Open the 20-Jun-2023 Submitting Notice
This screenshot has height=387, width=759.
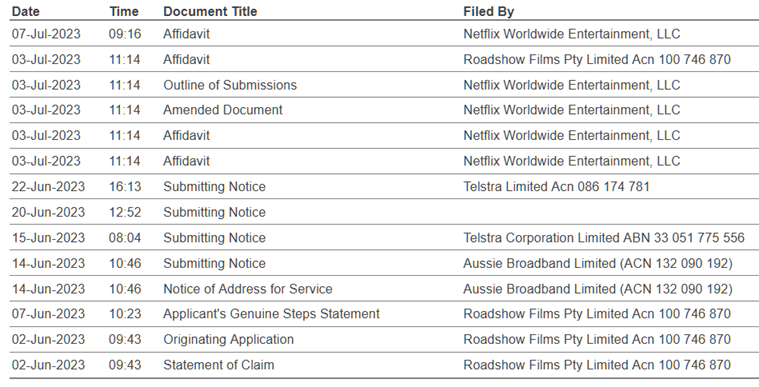(214, 212)
